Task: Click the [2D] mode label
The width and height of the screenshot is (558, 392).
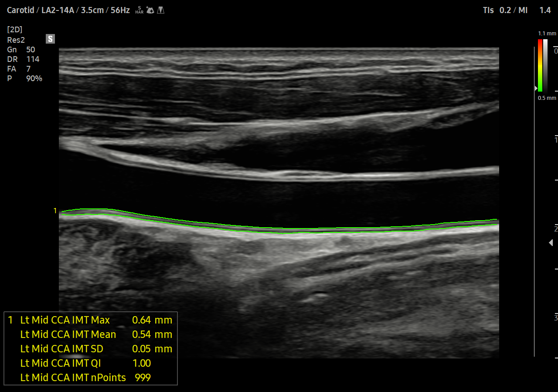Action: point(15,30)
